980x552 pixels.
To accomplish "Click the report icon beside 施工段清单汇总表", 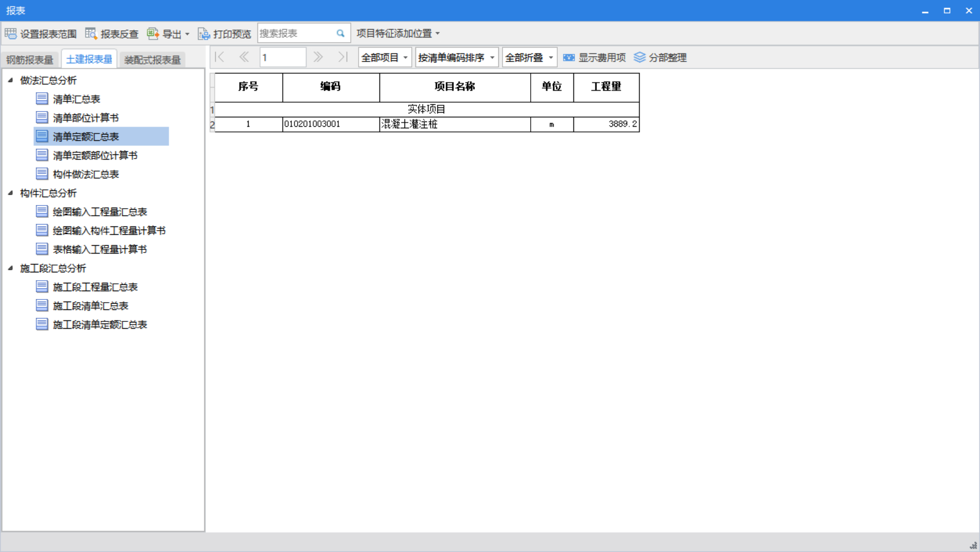I will [x=42, y=305].
